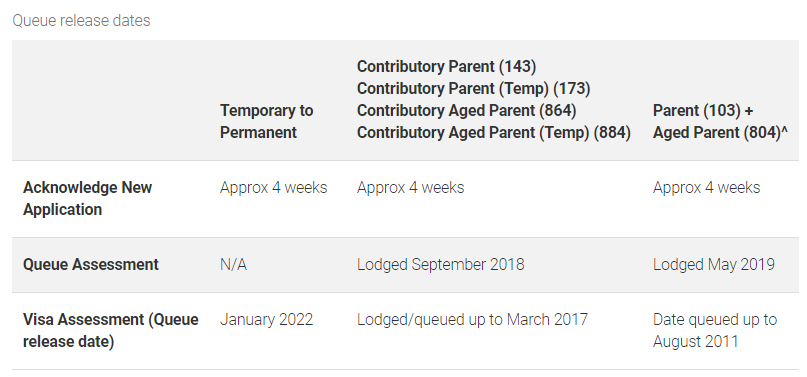This screenshot has width=807, height=377.
Task: Click Contributory Parent (Temp) (173) header text
Action: tap(473, 88)
